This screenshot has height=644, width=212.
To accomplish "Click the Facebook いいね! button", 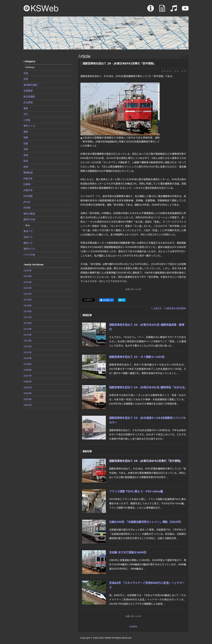I will click(106, 300).
